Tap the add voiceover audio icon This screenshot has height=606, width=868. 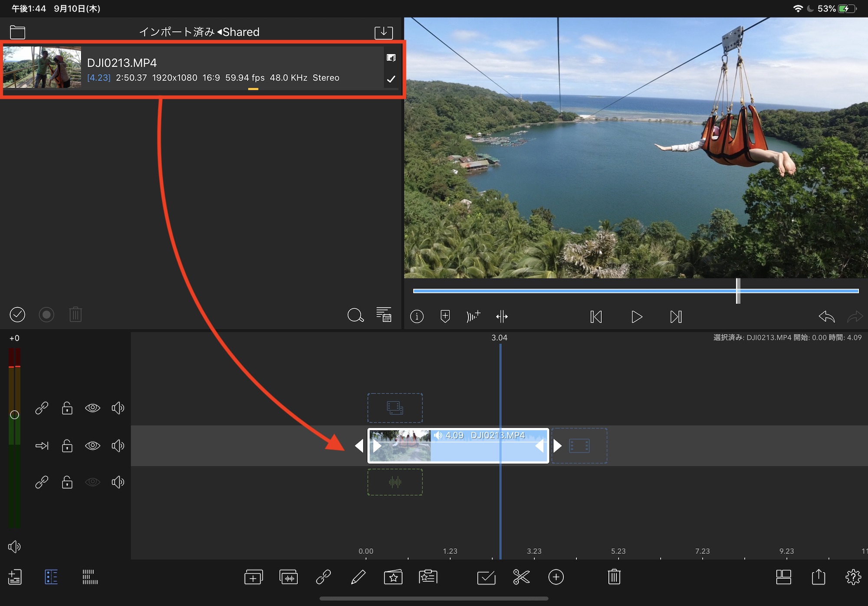(x=473, y=316)
